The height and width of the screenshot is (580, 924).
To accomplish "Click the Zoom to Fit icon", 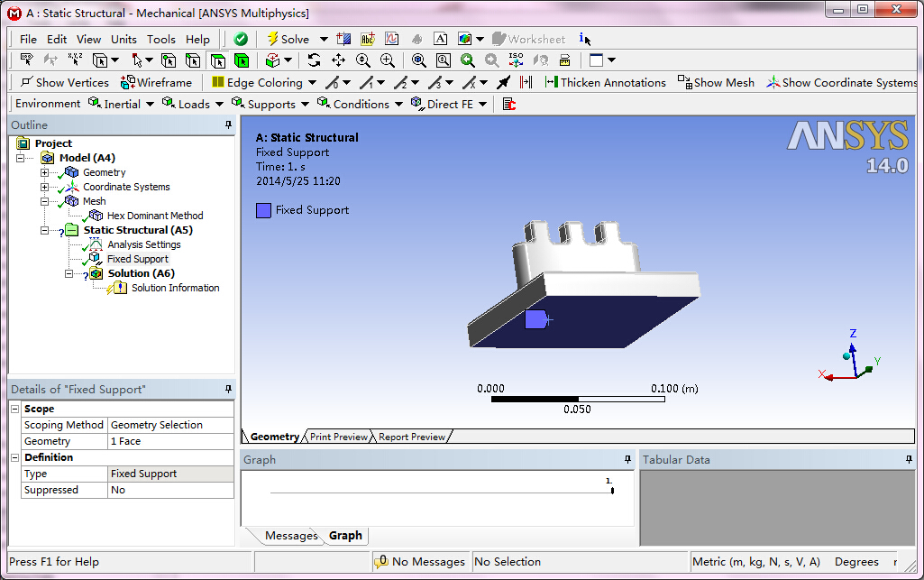I will [418, 58].
